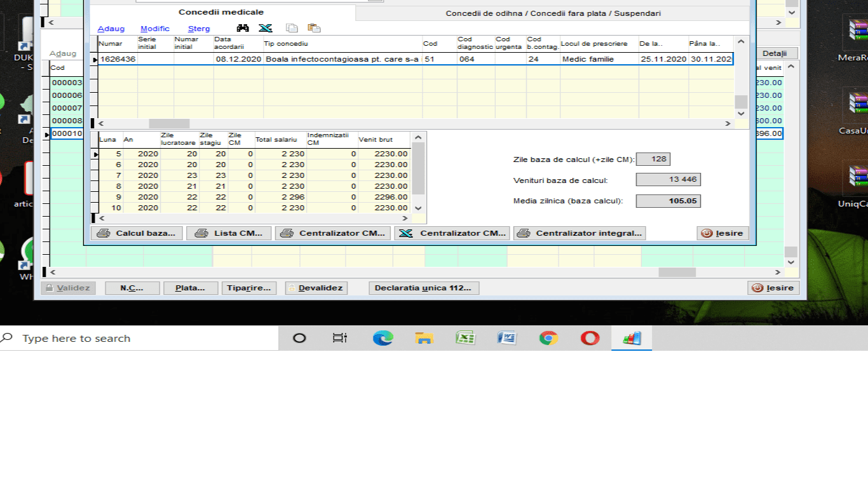Select the active accounting app in the taskbar

tap(632, 338)
